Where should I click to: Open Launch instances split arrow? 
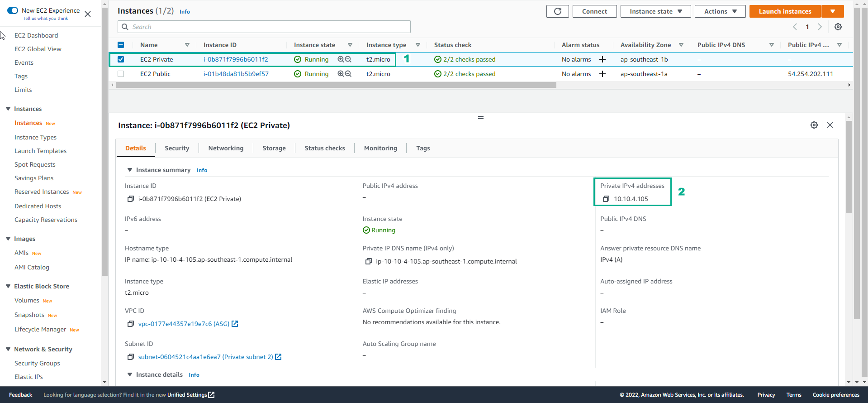(833, 11)
